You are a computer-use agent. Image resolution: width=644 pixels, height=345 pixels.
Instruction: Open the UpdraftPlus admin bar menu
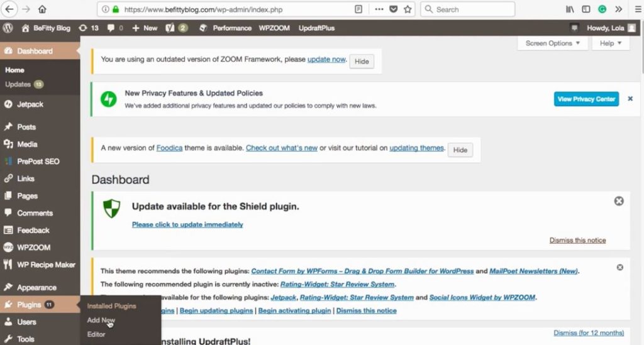coord(317,28)
